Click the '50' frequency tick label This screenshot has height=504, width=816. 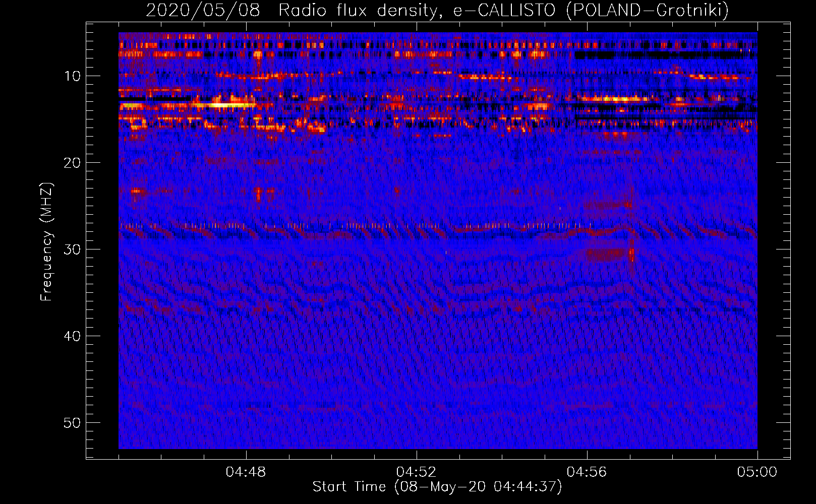73,423
